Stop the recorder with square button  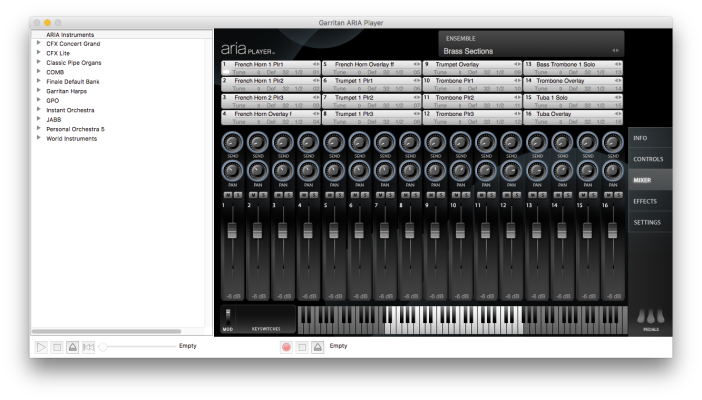[302, 347]
